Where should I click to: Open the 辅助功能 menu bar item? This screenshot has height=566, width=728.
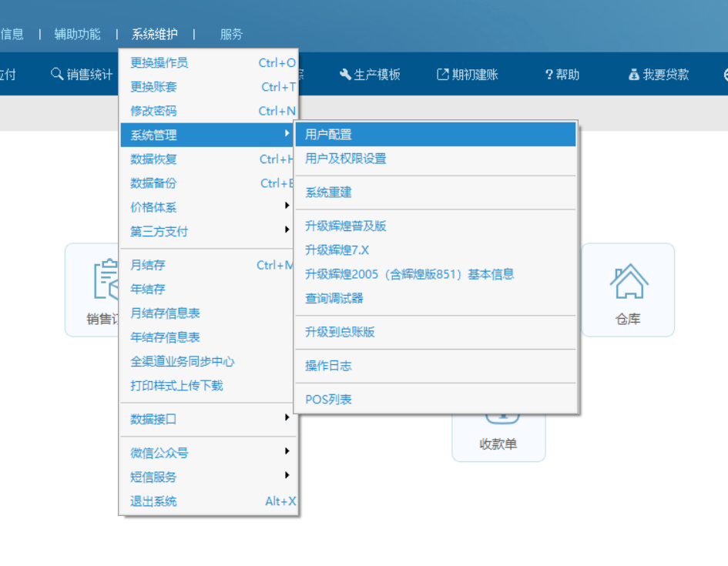pos(77,34)
